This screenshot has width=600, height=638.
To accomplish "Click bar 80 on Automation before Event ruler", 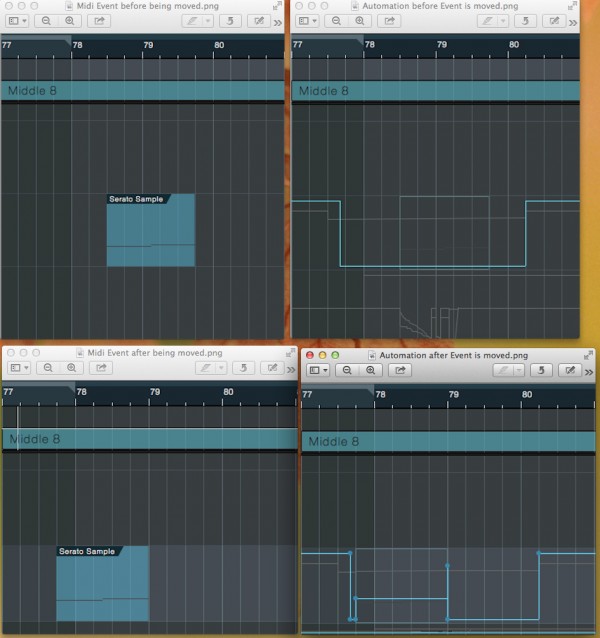I will [514, 44].
